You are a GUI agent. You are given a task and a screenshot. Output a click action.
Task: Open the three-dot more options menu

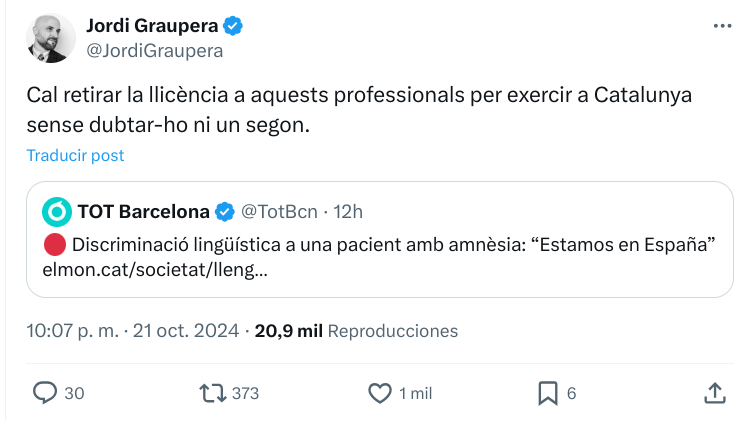(722, 27)
